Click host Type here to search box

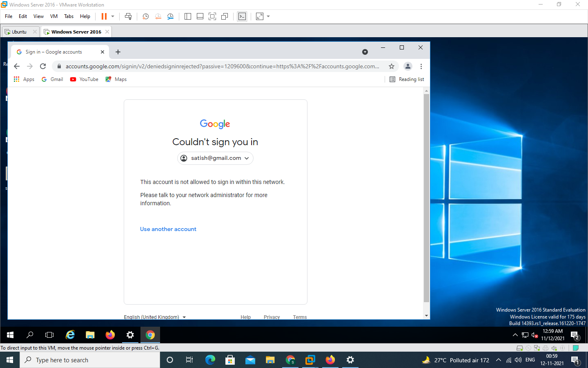(90, 360)
